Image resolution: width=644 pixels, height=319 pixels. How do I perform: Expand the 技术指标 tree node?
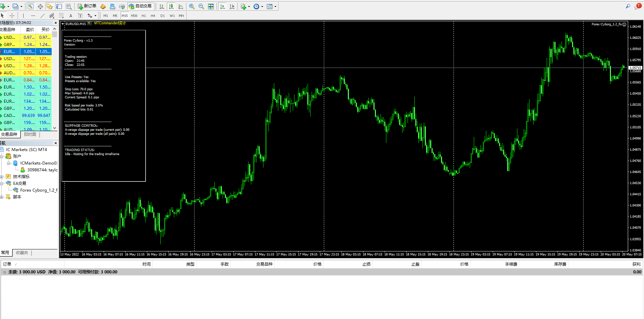2,176
